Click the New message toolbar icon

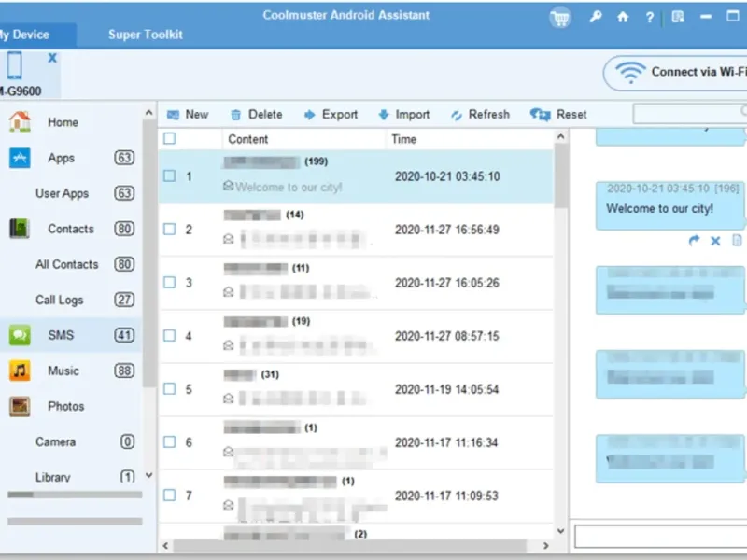(173, 115)
